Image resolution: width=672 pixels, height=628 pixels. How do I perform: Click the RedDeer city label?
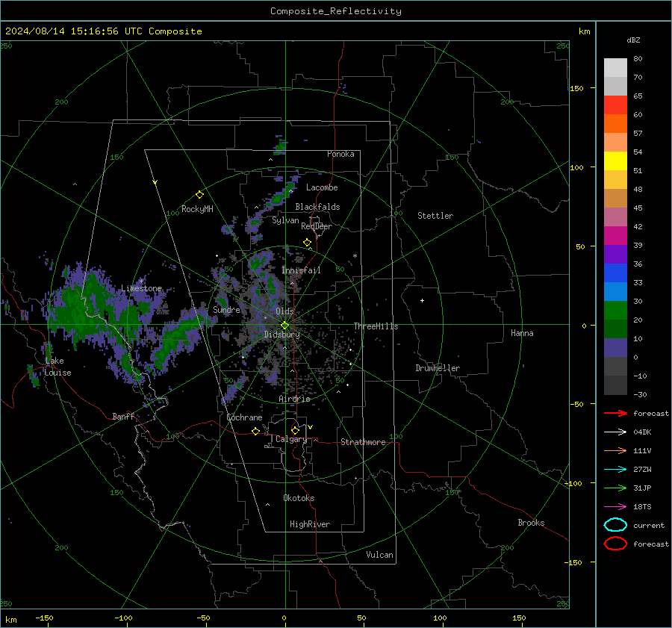tap(317, 226)
